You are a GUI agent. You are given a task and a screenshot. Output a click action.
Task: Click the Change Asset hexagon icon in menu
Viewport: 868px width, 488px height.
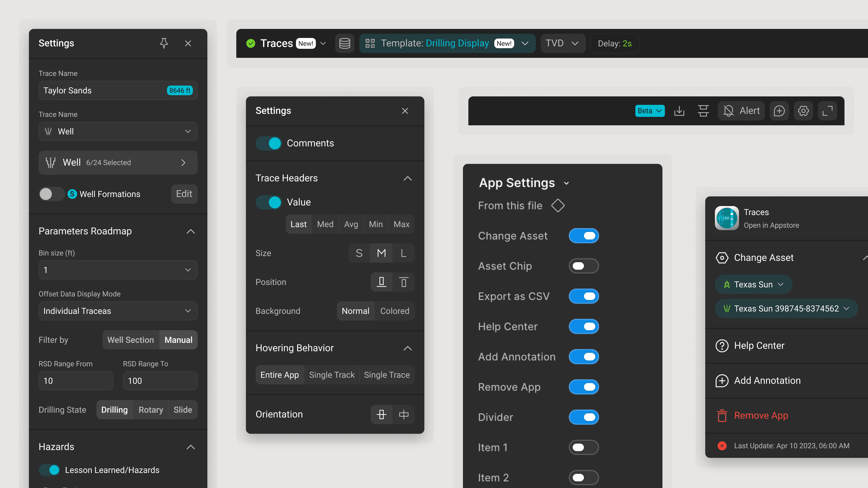pos(722,258)
